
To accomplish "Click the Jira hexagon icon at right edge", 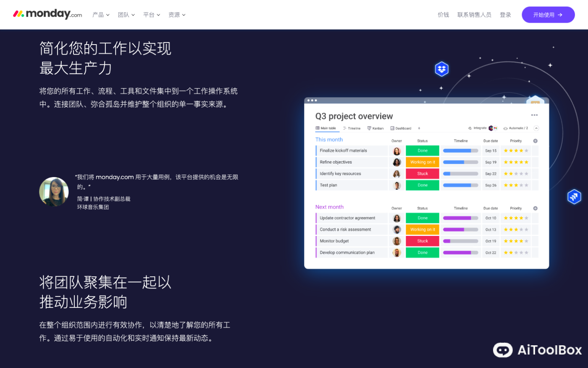I will point(574,196).
